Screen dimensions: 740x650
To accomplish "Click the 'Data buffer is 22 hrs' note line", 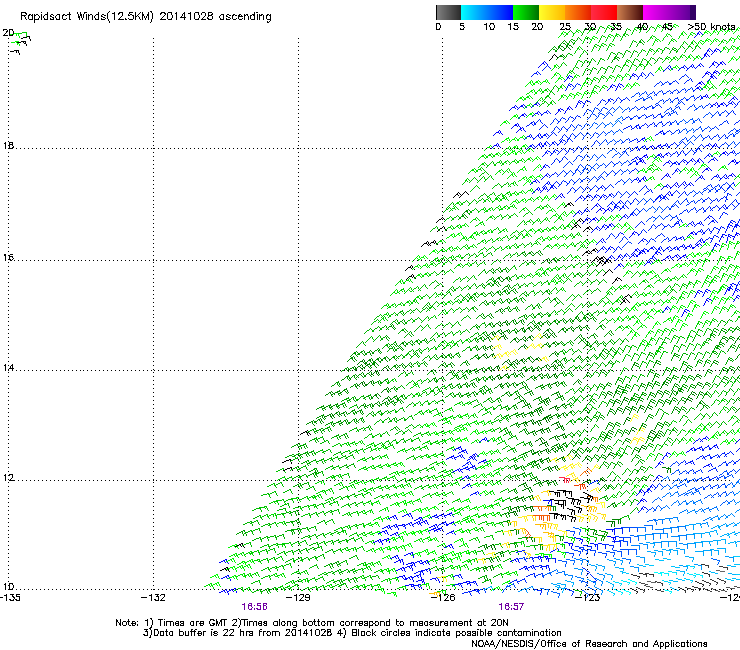I will (352, 633).
